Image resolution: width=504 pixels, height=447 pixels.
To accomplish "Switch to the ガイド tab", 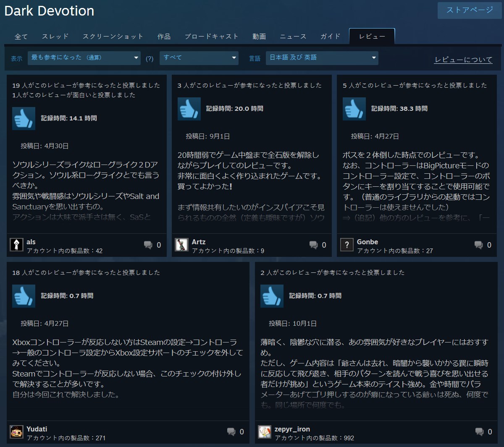I will click(331, 37).
